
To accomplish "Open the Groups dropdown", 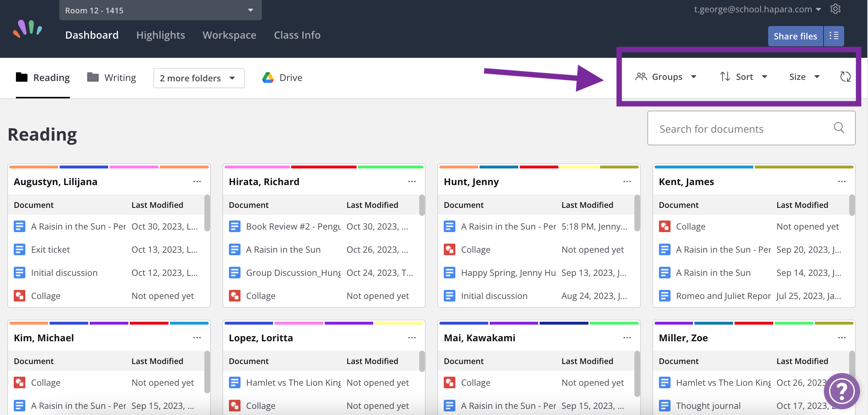I will pyautogui.click(x=666, y=77).
